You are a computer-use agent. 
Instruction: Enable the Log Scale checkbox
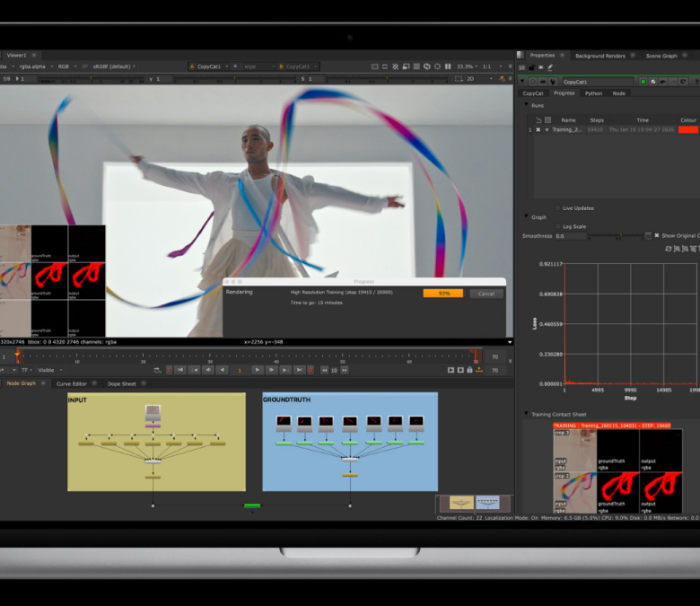point(556,226)
